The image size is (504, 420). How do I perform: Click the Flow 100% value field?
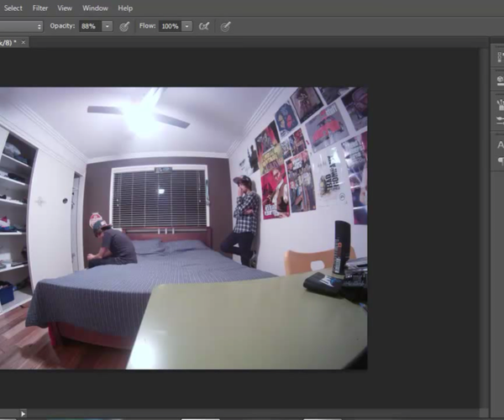click(170, 26)
